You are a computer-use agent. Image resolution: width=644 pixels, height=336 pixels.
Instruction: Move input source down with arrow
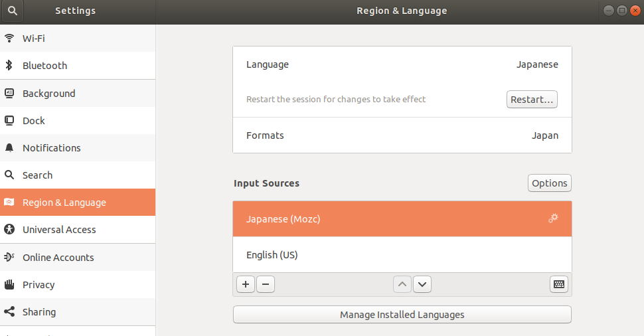tap(422, 284)
